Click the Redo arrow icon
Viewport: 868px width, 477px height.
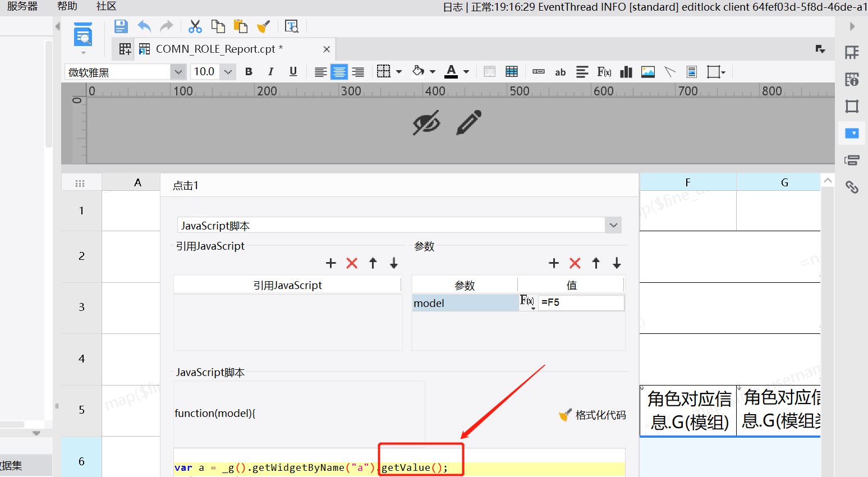coord(167,26)
